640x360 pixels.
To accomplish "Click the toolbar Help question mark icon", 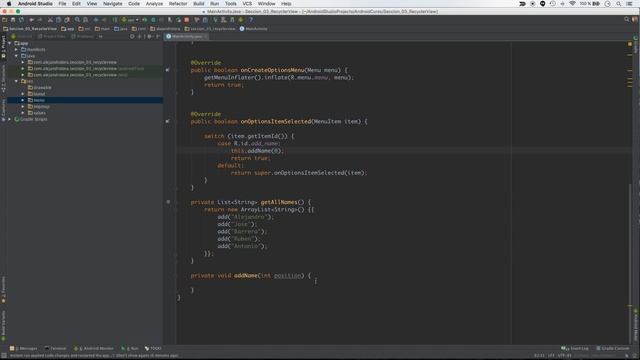I will point(251,20).
